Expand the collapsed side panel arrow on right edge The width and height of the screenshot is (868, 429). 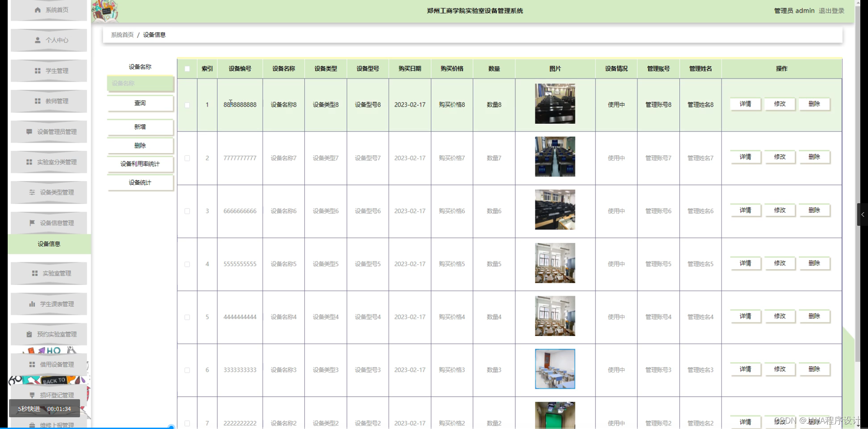point(863,214)
